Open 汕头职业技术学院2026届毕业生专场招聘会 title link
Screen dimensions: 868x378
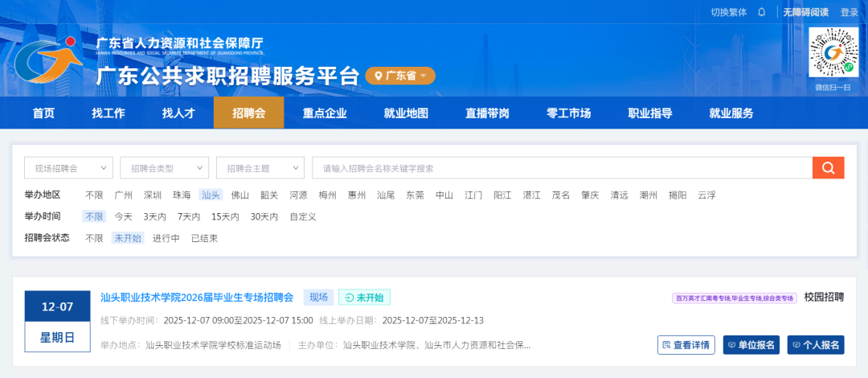pos(197,297)
